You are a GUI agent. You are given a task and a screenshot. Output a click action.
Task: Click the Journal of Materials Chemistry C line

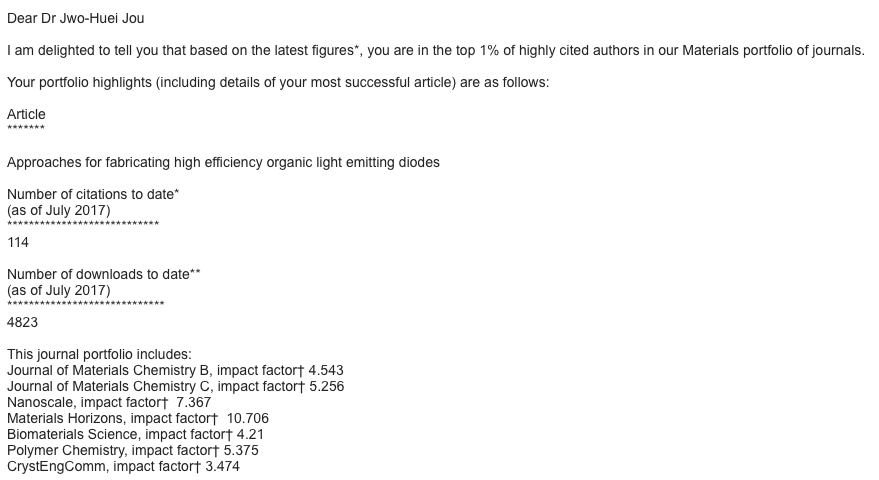click(x=175, y=386)
